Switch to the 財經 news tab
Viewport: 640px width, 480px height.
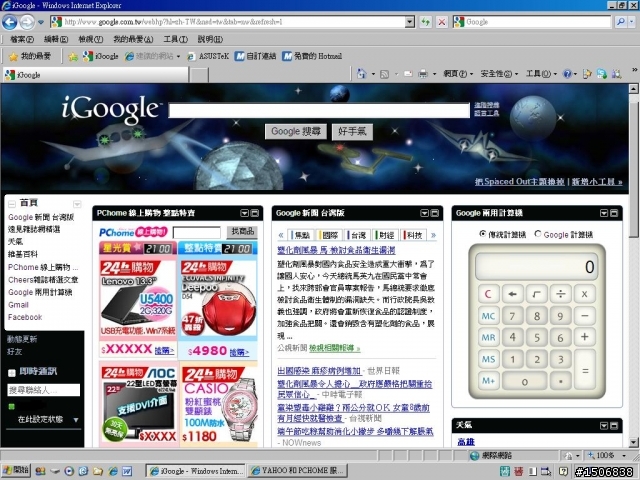[x=386, y=235]
